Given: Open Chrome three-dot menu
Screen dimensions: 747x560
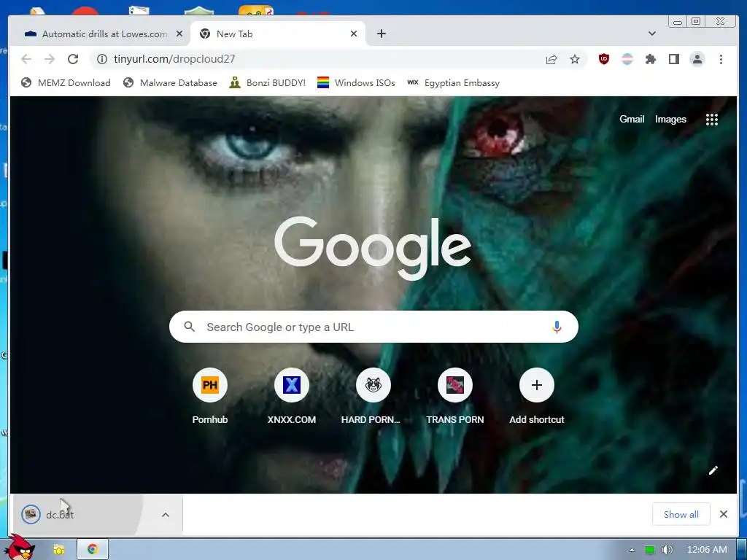Looking at the screenshot, I should 721,59.
